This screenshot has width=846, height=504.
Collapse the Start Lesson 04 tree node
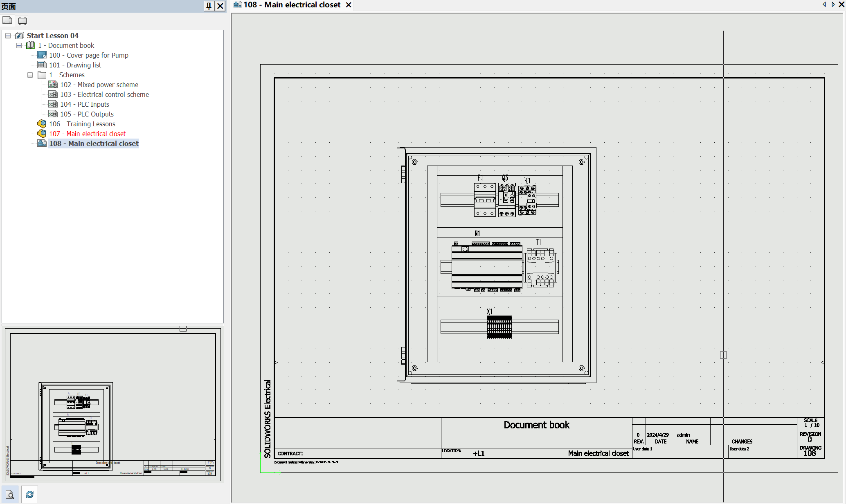tap(8, 36)
